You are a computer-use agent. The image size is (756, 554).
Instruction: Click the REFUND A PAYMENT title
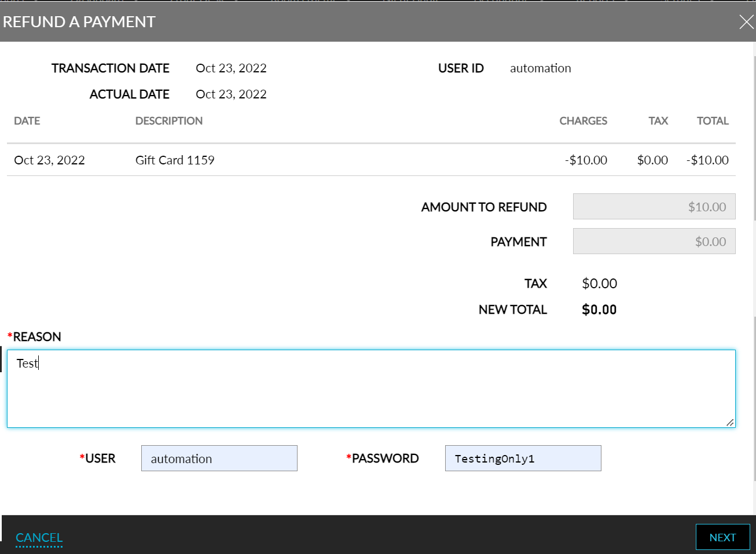79,22
